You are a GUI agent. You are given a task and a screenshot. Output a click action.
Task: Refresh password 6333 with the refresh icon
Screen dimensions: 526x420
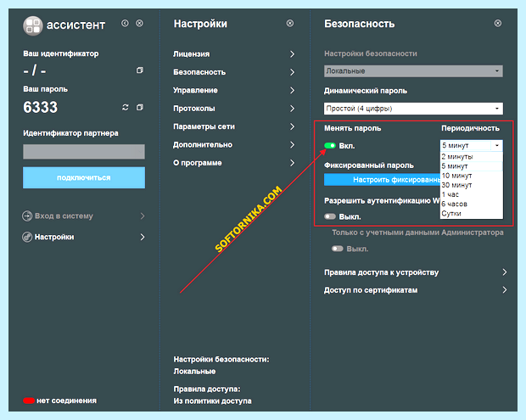pos(125,108)
